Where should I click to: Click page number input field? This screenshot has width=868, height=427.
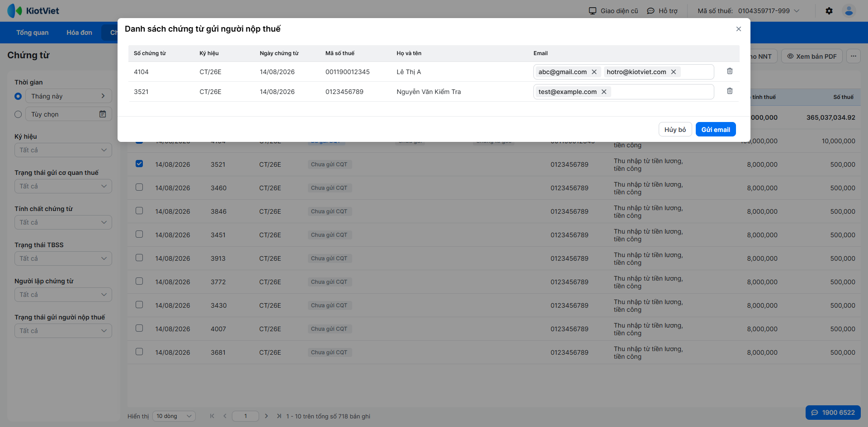tap(245, 416)
